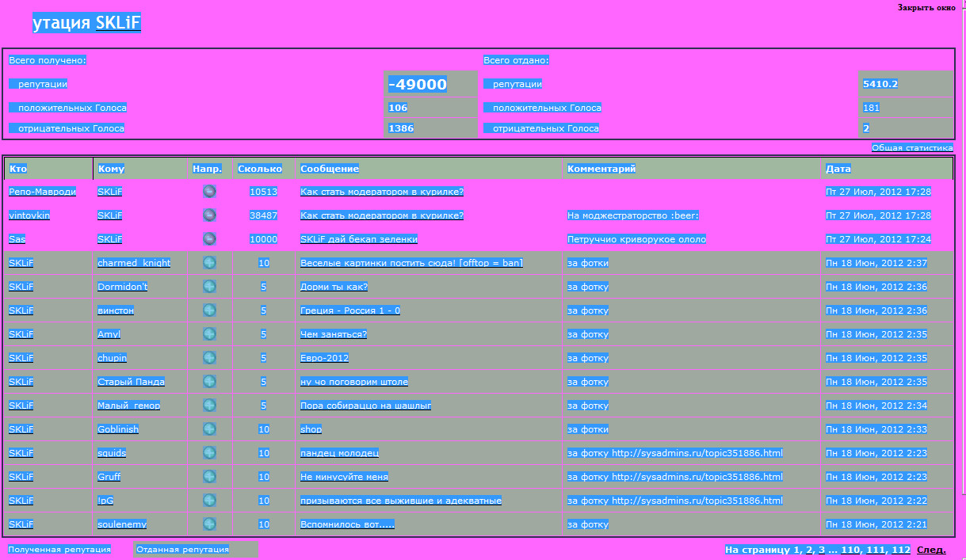Viewport: 966px width, 560px height.
Task: Click the minus icon in Репо-Мавроди row
Action: pyautogui.click(x=209, y=191)
